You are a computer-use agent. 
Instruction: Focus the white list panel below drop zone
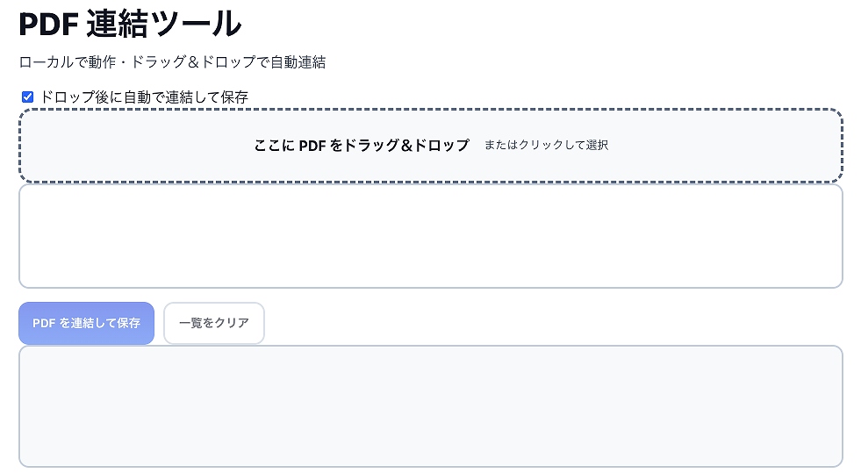[x=430, y=235]
